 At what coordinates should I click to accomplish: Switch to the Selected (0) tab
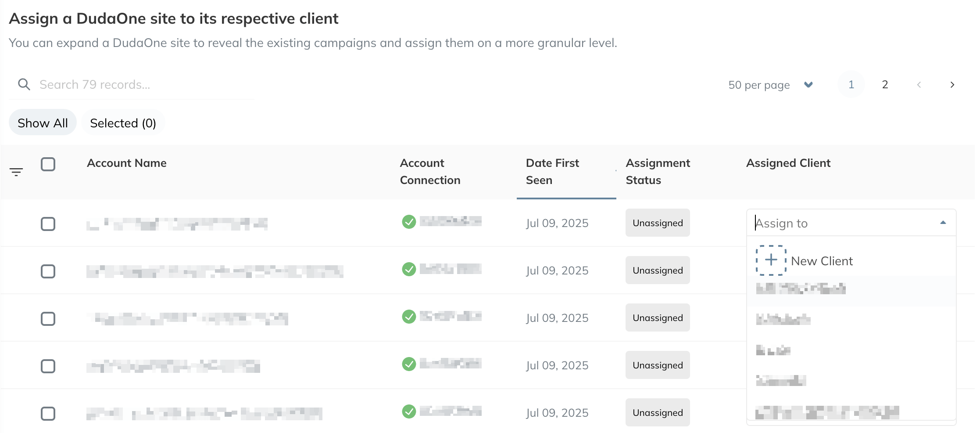click(x=123, y=123)
